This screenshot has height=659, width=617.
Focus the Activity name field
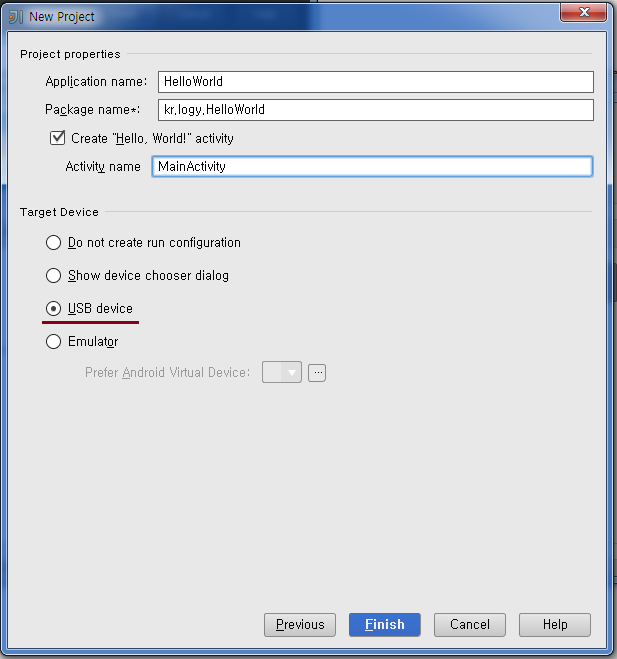(372, 166)
